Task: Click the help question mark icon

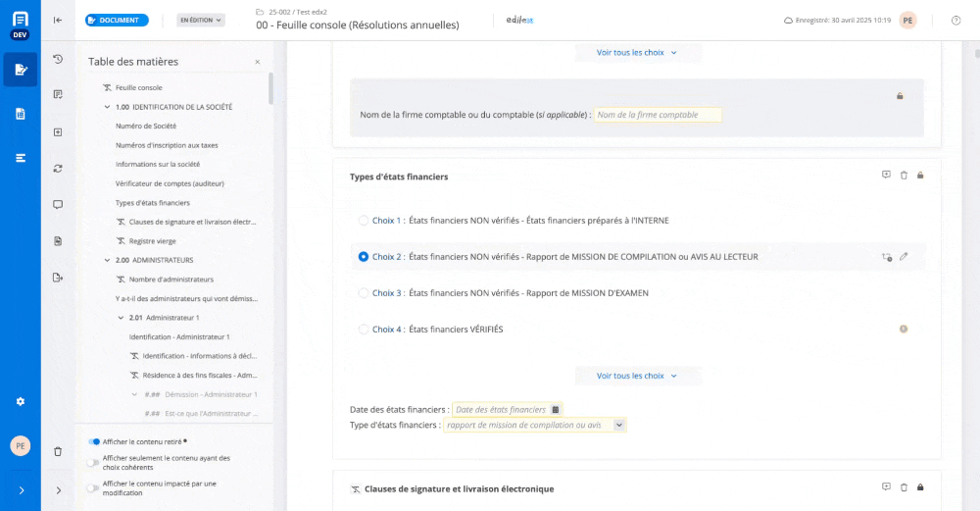Action: pos(955,21)
